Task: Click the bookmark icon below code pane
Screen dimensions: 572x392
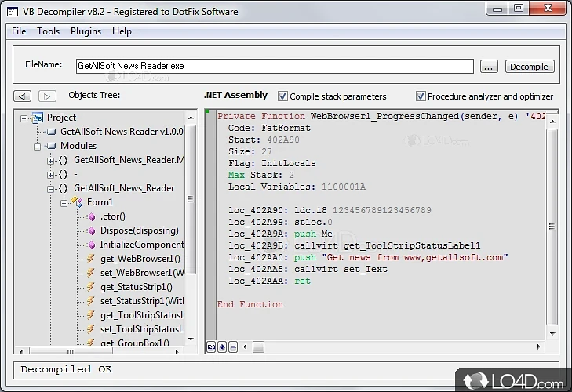Action: (x=222, y=347)
